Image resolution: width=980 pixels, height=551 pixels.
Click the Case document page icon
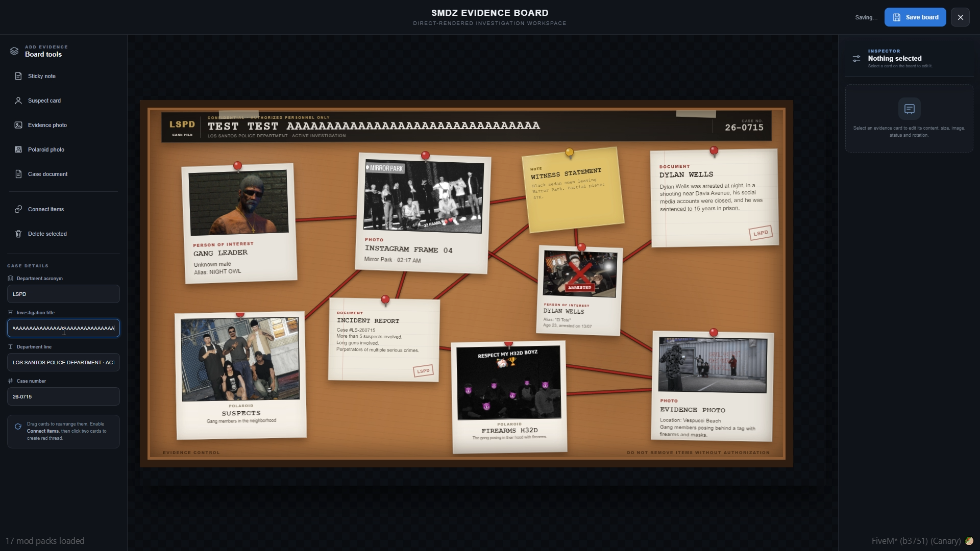tap(18, 174)
